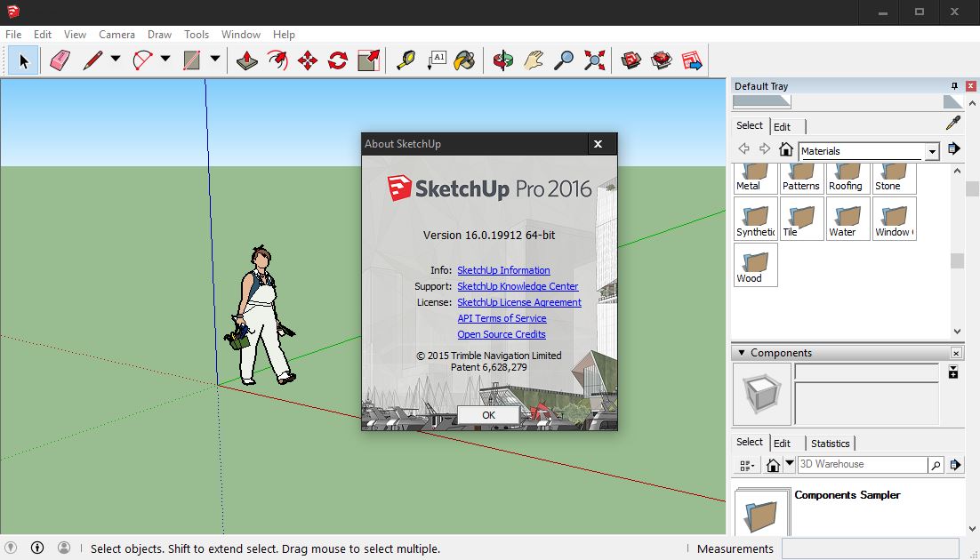The image size is (980, 560).
Task: Open the Tools menu
Action: click(x=197, y=35)
